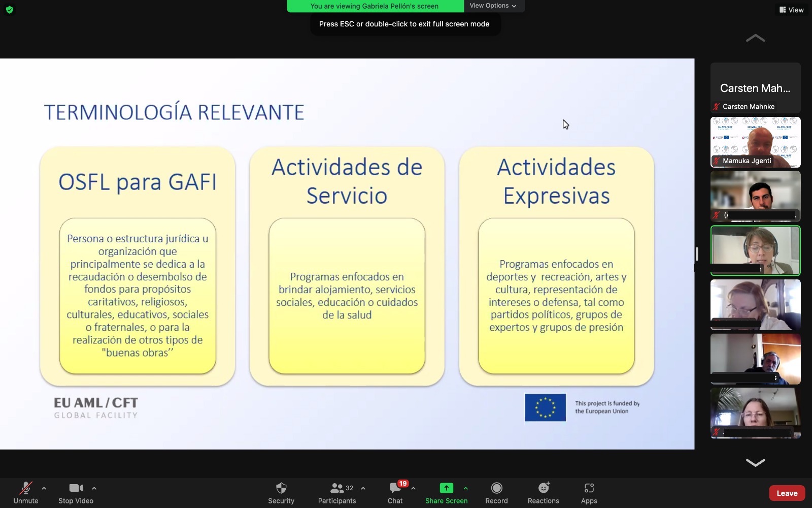Leave the meeting
Image resolution: width=812 pixels, height=508 pixels.
click(787, 493)
